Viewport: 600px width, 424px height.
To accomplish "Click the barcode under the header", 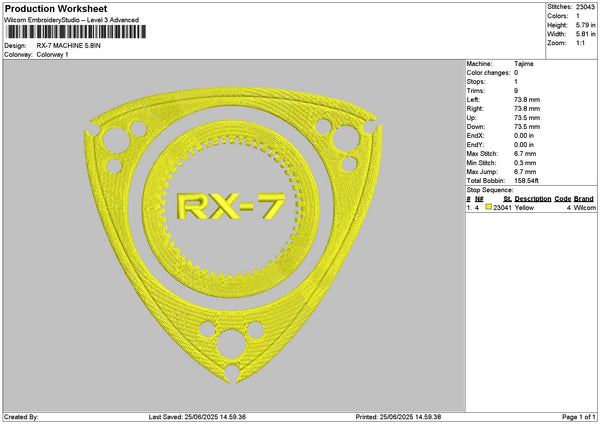I will 76,32.
